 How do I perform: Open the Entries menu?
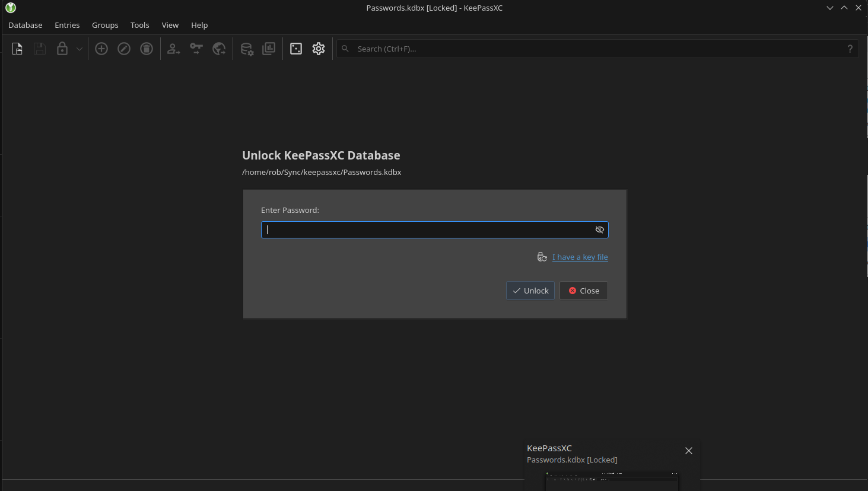[x=67, y=25]
